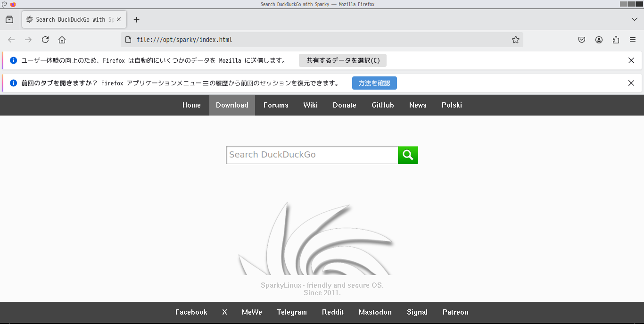Image resolution: width=644 pixels, height=324 pixels.
Task: Click the Firefox View icon
Action: tap(9, 19)
